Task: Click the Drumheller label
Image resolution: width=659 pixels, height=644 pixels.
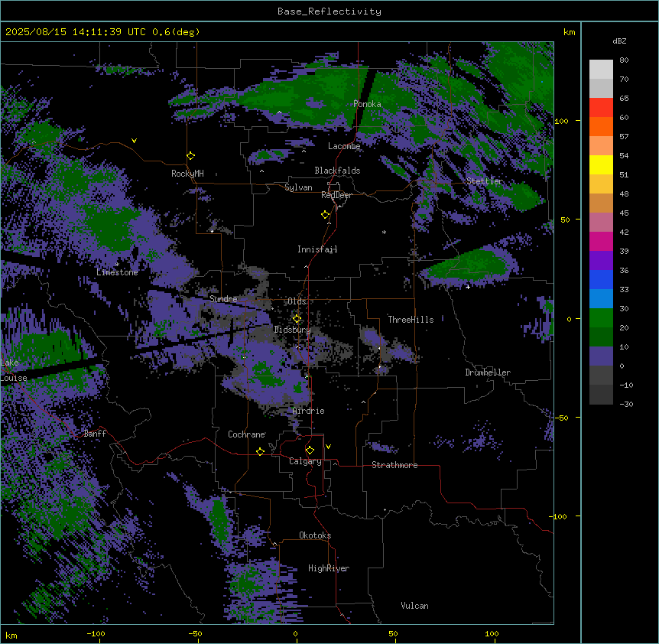Action: 488,372
